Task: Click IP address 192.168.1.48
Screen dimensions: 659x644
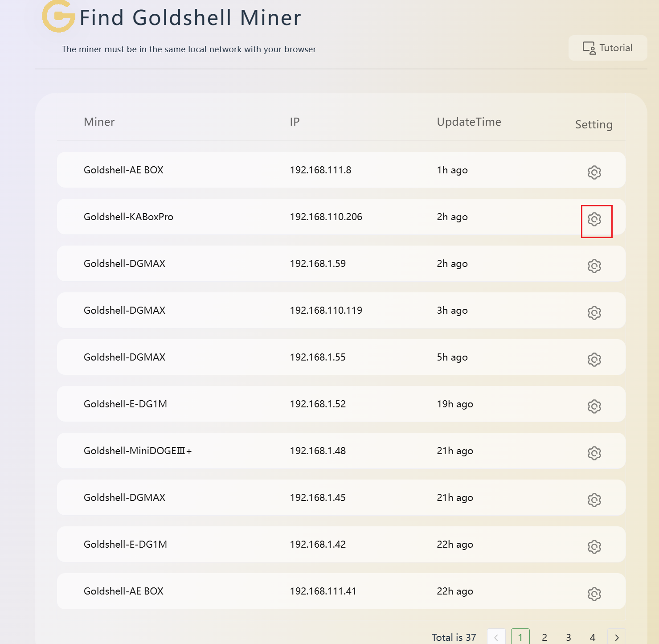Action: click(x=318, y=451)
